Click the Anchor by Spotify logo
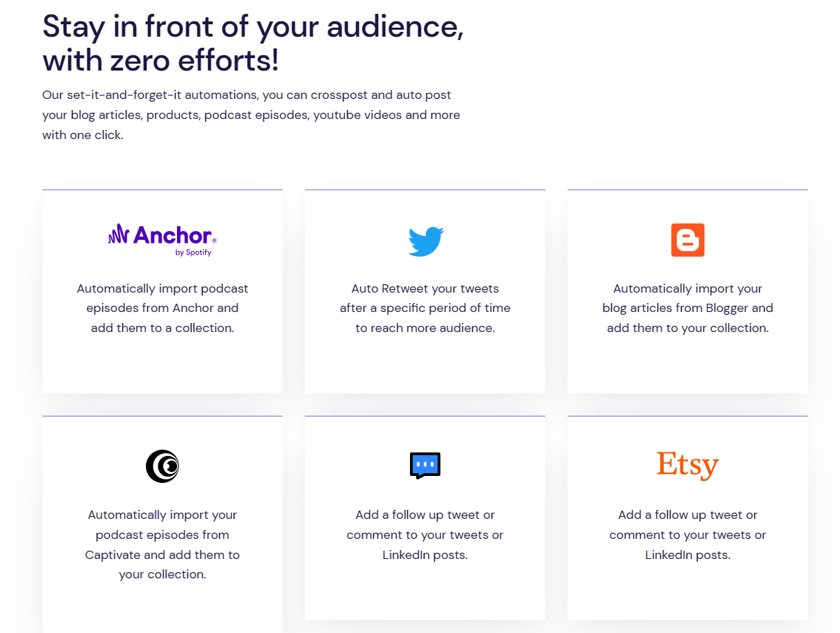 coord(162,239)
